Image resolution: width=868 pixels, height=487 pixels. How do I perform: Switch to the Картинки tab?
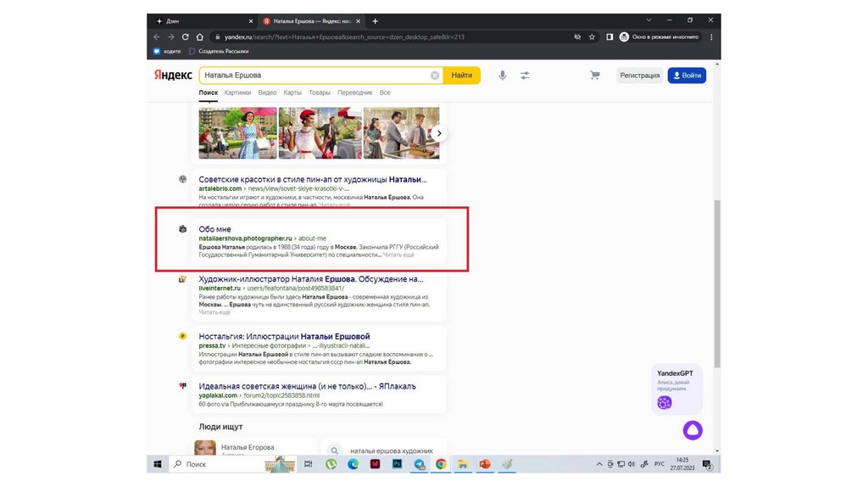237,92
